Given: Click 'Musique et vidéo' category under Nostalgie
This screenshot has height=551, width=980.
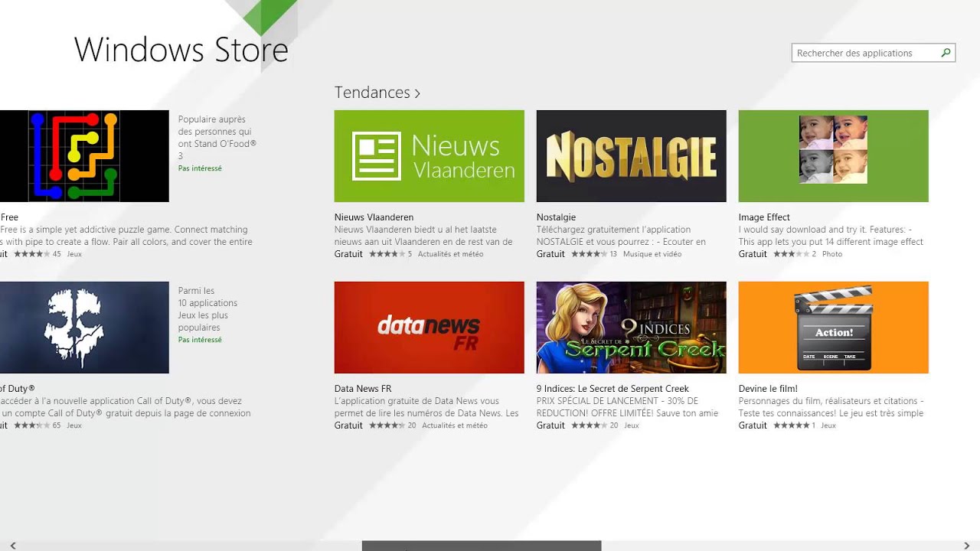Looking at the screenshot, I should tap(652, 254).
